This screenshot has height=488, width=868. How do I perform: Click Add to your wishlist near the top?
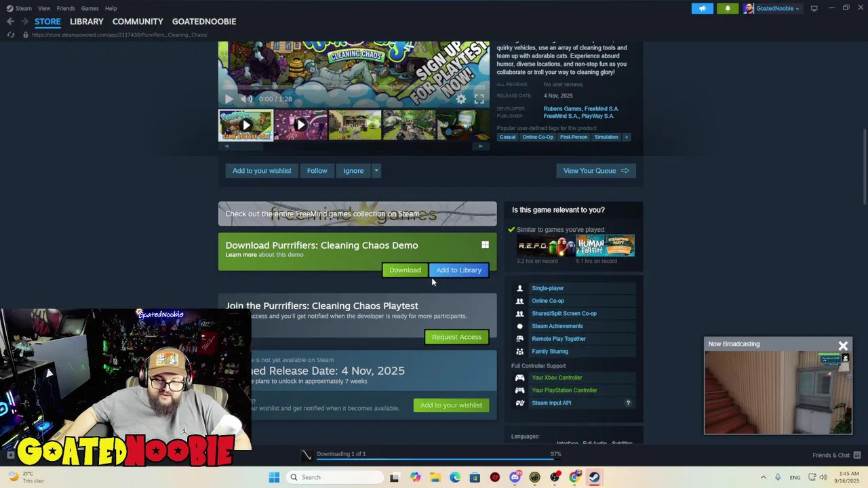pyautogui.click(x=262, y=171)
